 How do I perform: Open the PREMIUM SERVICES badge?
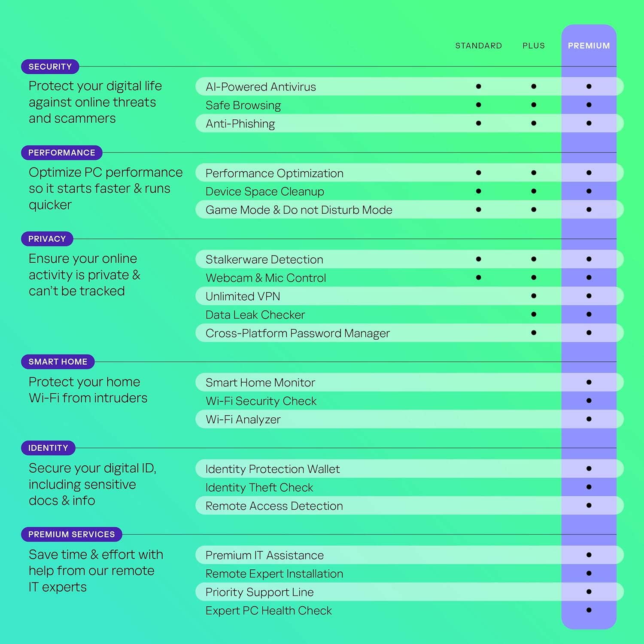(x=72, y=534)
